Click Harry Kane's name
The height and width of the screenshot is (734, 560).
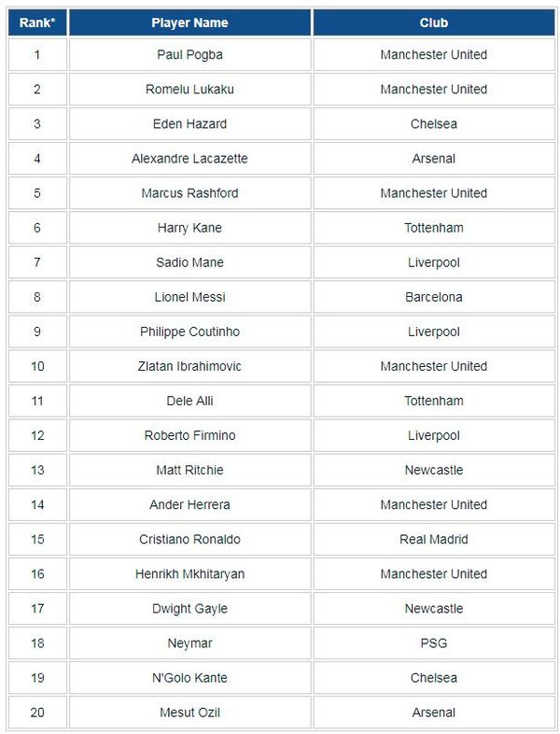[190, 228]
